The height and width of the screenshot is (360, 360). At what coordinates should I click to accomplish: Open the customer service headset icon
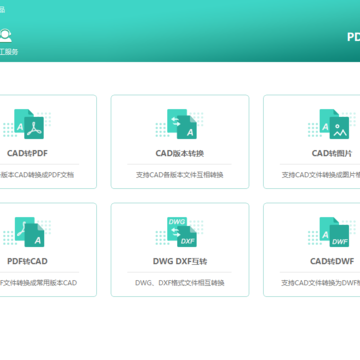pyautogui.click(x=5, y=35)
